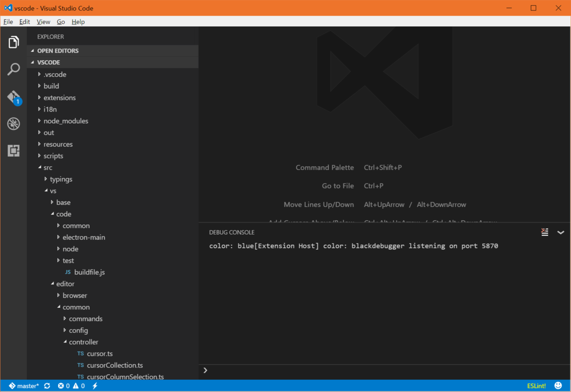Click the debug console output line

(354, 246)
